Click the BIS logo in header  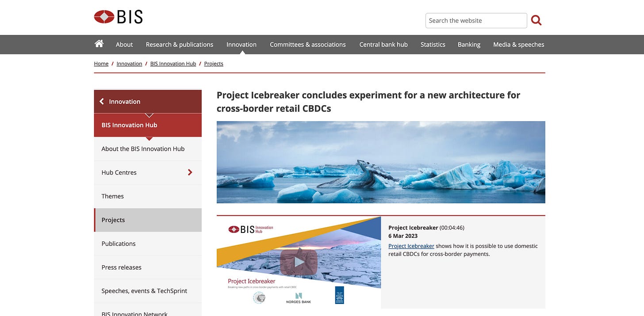[x=118, y=17]
